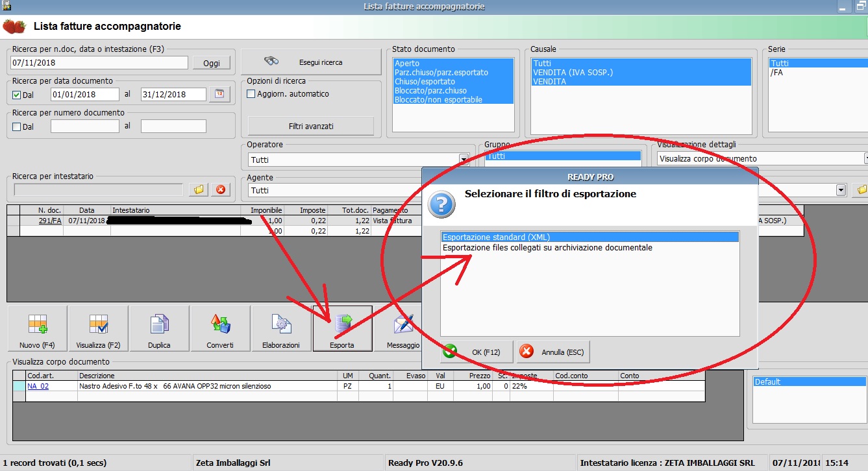The width and height of the screenshot is (868, 471).
Task: Click the n.doc/data search field containing 07/11/2018
Action: click(100, 62)
